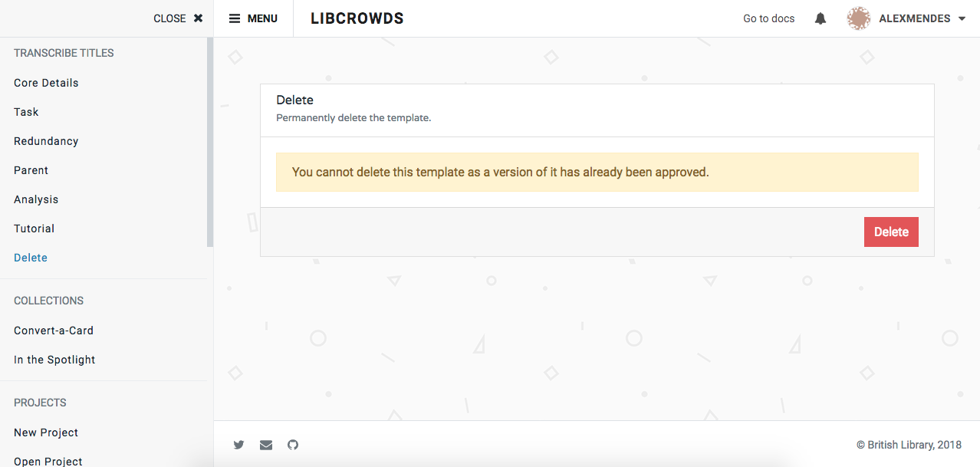Screen dimensions: 980x467
Task: Click the ALEXMENDES profile avatar
Action: (x=859, y=18)
